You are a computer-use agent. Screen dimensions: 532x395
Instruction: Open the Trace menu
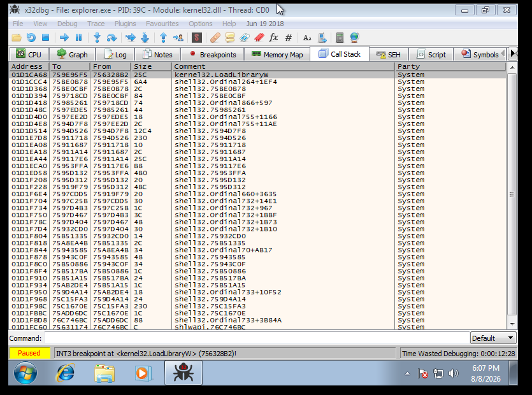pyautogui.click(x=96, y=24)
